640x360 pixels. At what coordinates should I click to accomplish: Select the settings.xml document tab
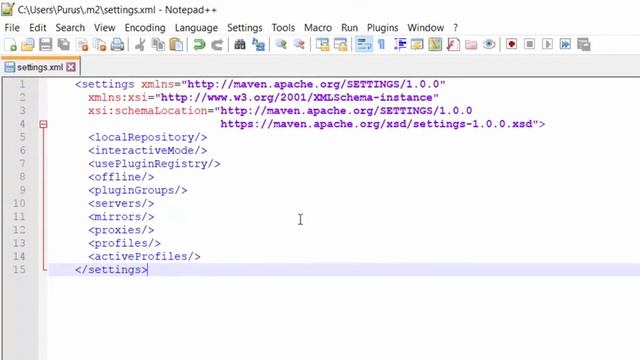coord(40,67)
